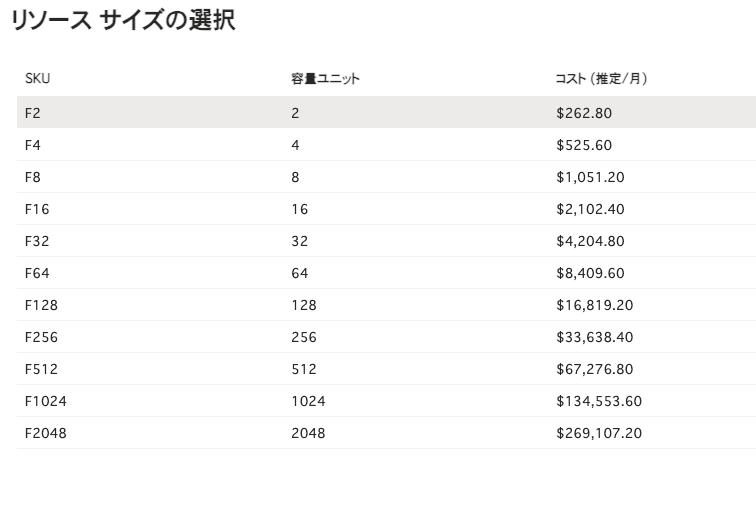
Task: Click the コスト (推定/月) column header
Action: click(601, 79)
